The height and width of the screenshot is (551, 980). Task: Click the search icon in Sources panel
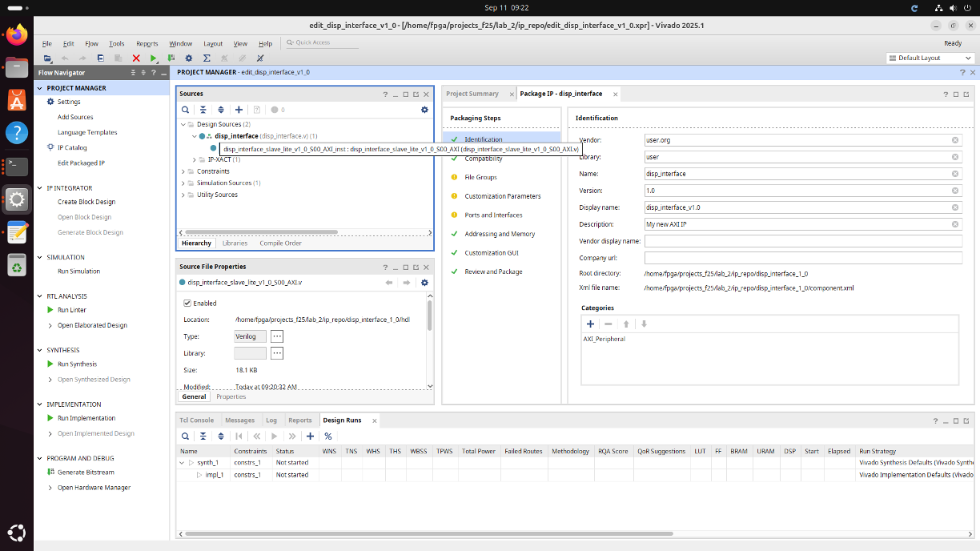click(x=185, y=110)
